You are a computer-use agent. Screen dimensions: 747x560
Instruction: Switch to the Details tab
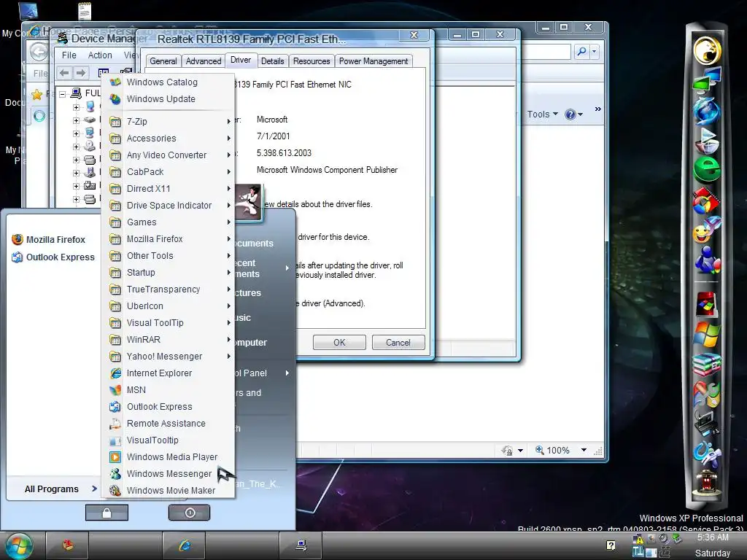point(273,61)
